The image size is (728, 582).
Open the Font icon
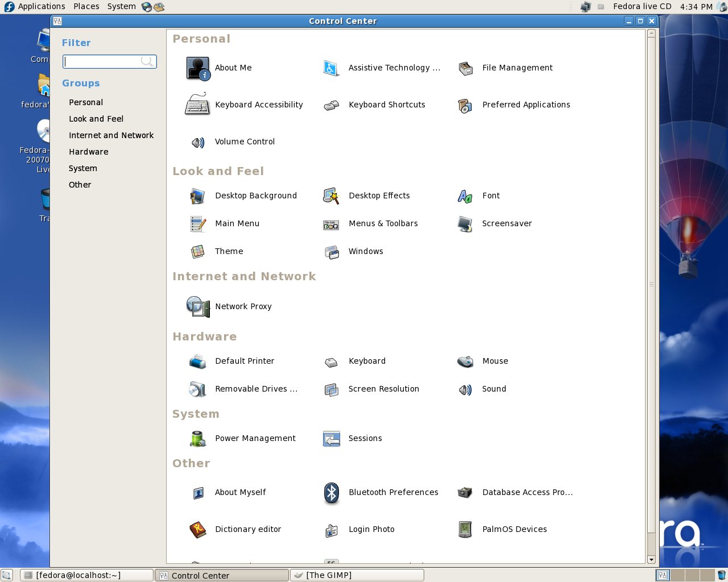tap(465, 196)
